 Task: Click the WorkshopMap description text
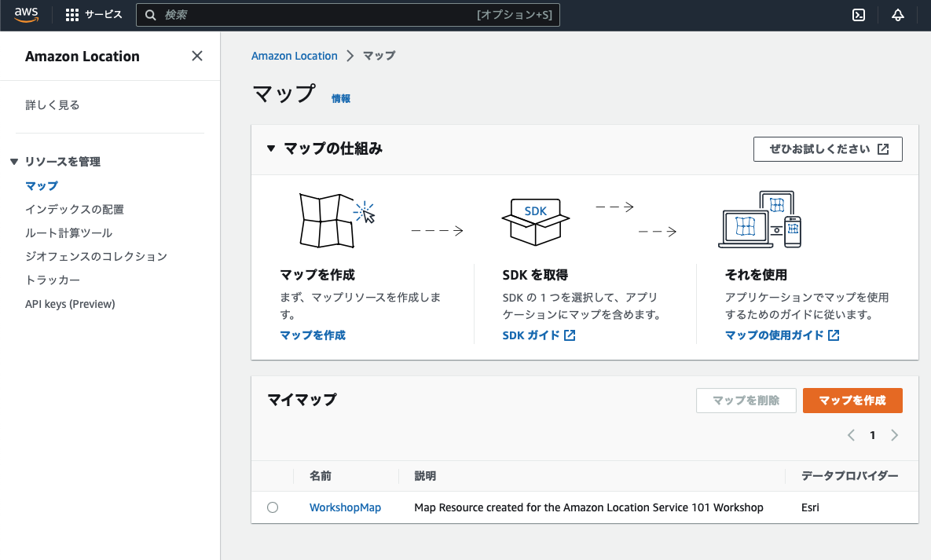click(588, 507)
